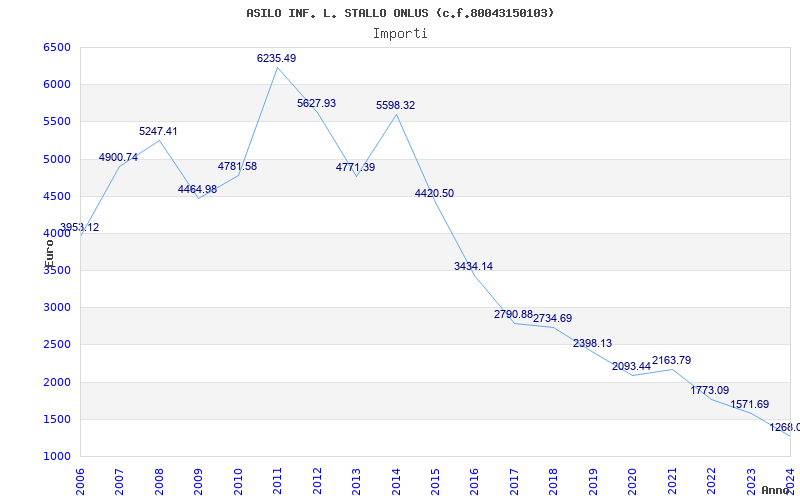Select the 5247.41 data label
The height and width of the screenshot is (500, 800).
click(158, 131)
